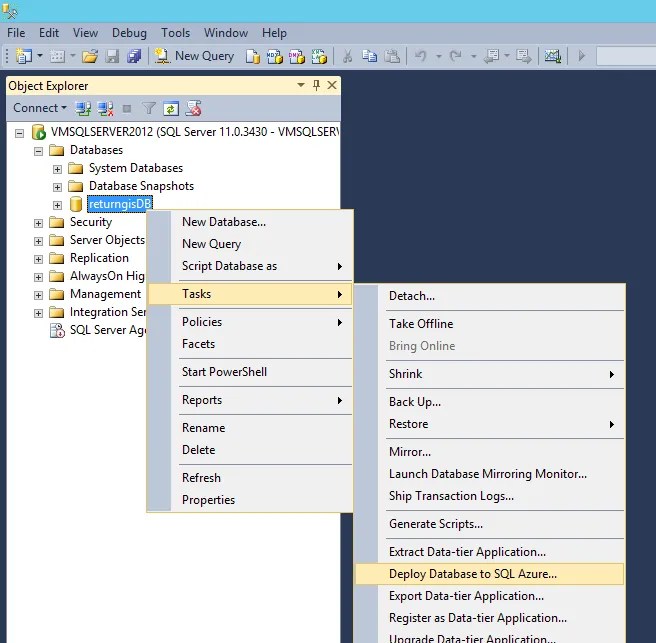Click the Stop square icon
The image size is (656, 643).
click(x=127, y=109)
